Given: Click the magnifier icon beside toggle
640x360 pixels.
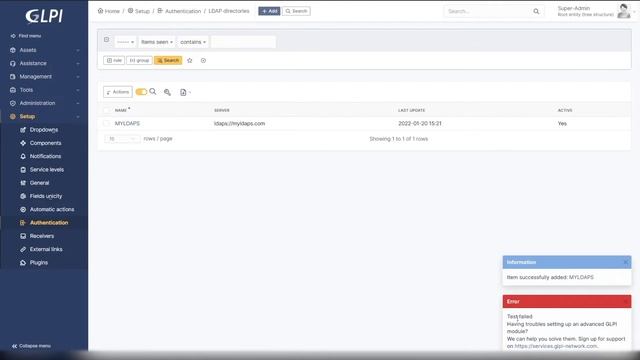Looking at the screenshot, I should point(153,91).
